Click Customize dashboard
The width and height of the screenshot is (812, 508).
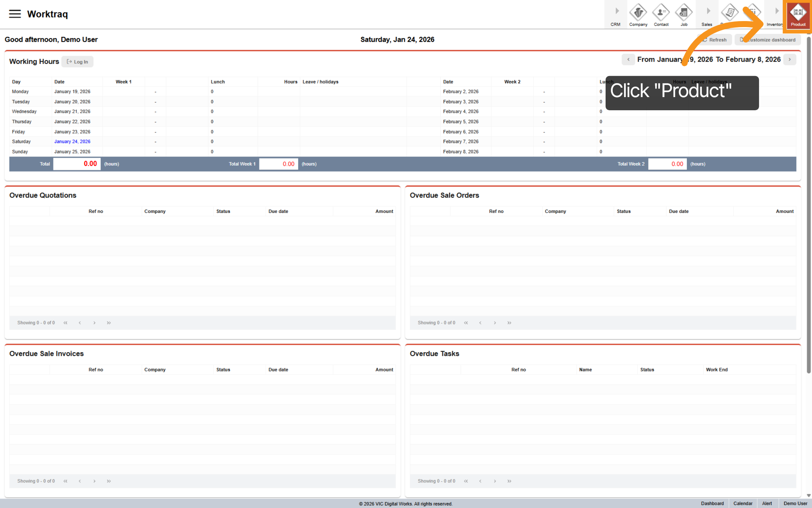point(768,40)
